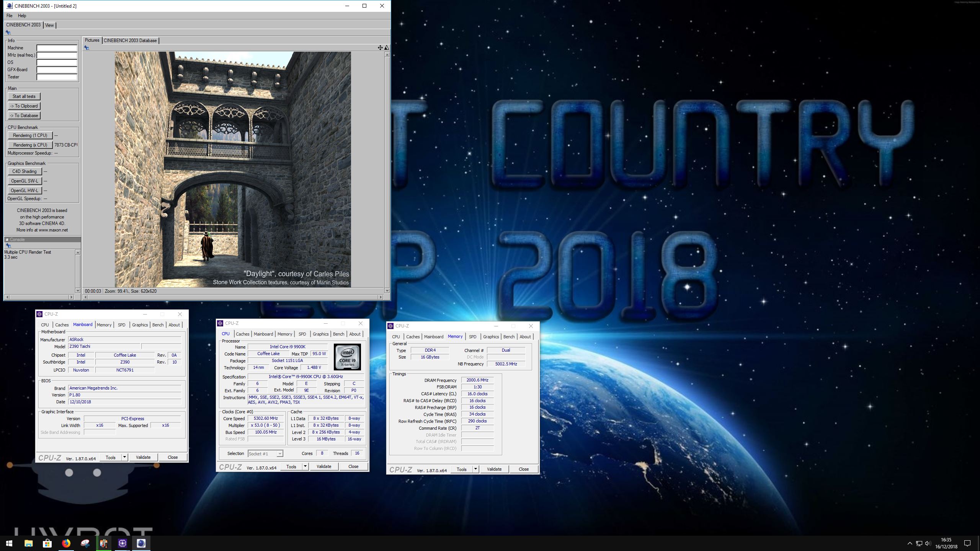The image size is (980, 551).
Task: Switch to the View tab in CINEBENCH
Action: point(49,25)
